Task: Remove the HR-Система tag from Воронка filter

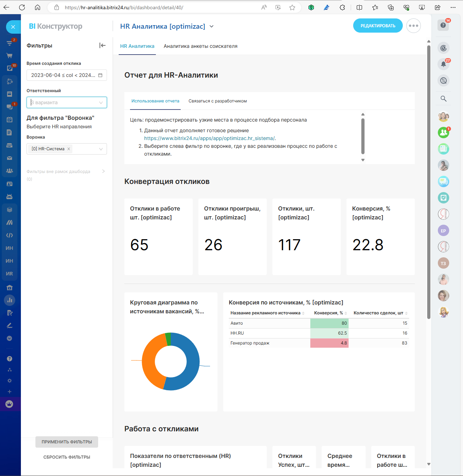Action: pos(69,149)
